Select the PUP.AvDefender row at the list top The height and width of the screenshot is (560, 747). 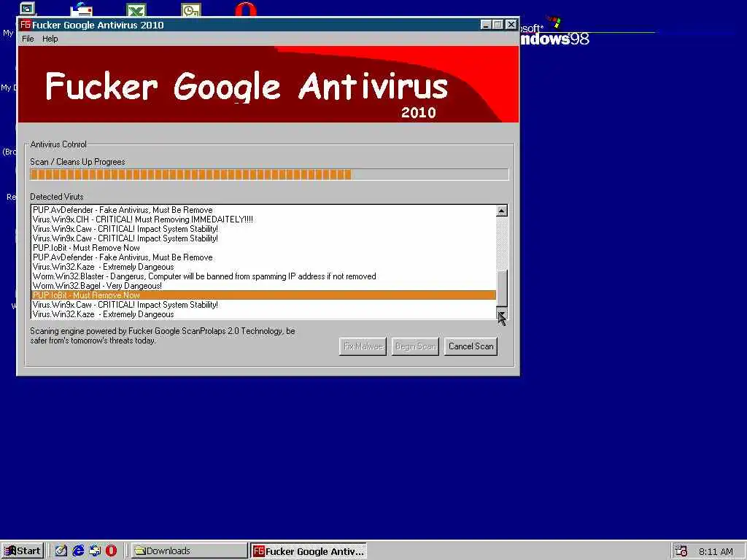pos(263,210)
